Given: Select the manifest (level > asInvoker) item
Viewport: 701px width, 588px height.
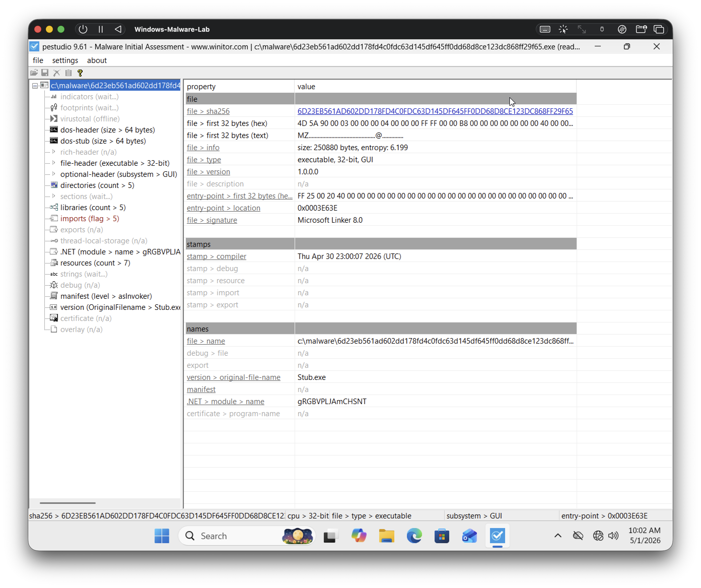Looking at the screenshot, I should [x=106, y=296].
